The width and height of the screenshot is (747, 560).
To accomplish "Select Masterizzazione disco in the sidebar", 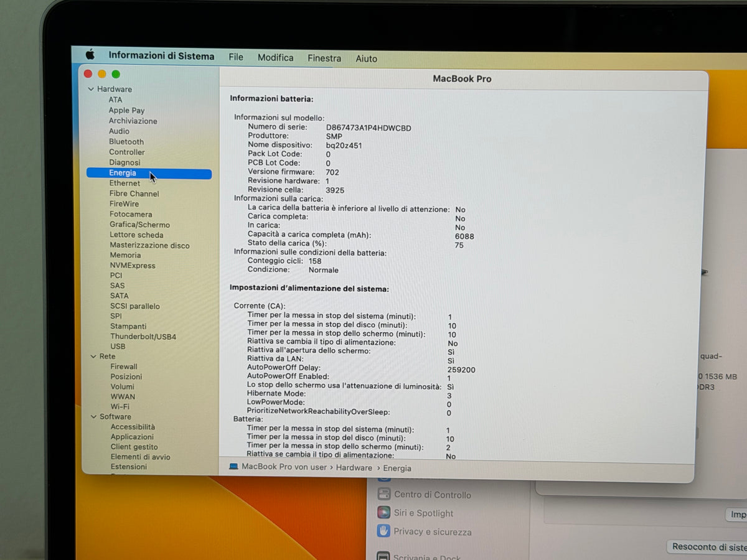I will [150, 245].
